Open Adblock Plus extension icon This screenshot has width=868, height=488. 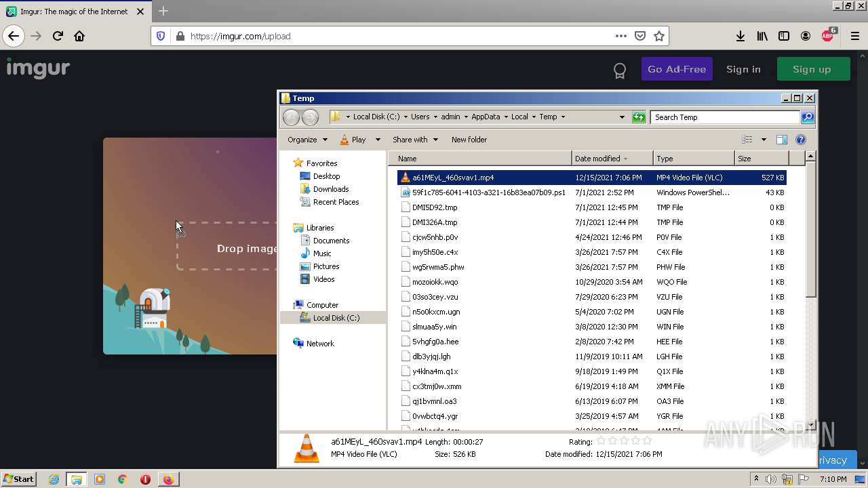[x=828, y=35]
